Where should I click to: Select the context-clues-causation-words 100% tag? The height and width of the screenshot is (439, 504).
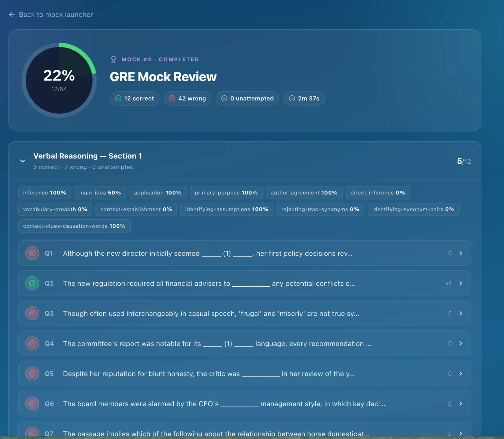coord(74,226)
